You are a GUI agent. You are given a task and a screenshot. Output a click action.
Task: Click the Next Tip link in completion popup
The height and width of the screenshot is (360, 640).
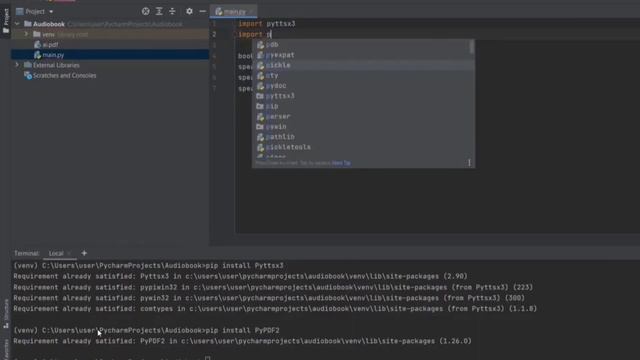point(341,163)
